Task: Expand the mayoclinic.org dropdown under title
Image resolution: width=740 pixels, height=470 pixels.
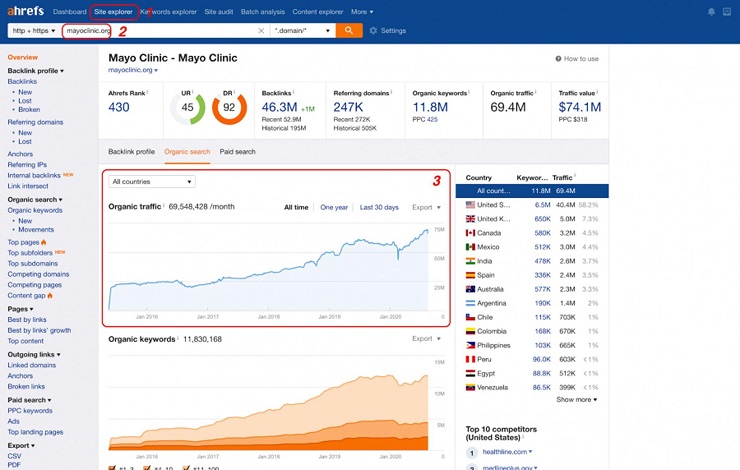Action: (x=133, y=70)
